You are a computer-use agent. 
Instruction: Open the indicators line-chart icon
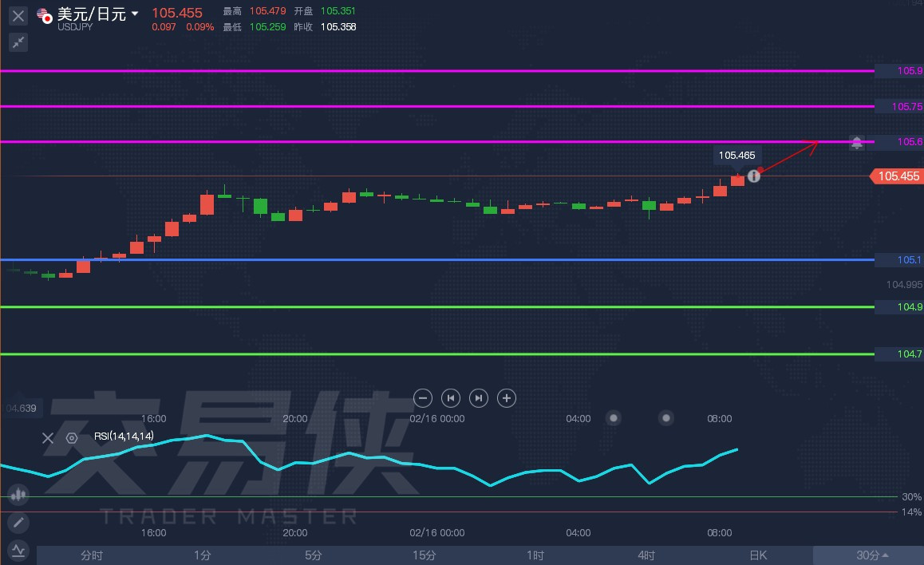[18, 551]
